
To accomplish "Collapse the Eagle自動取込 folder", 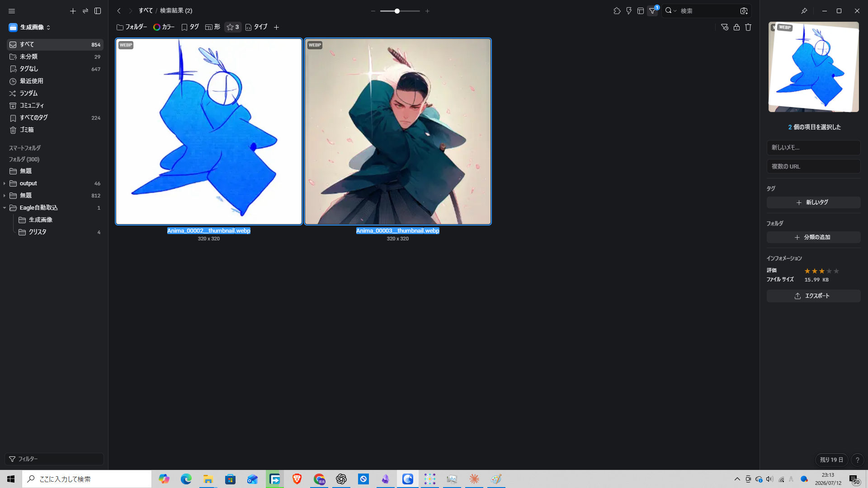I will click(5, 208).
